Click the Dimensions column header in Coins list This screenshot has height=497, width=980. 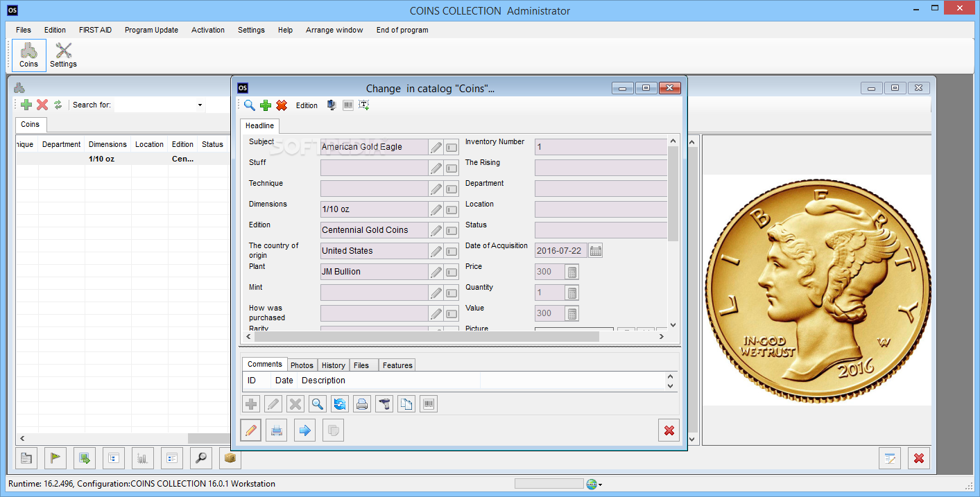108,144
